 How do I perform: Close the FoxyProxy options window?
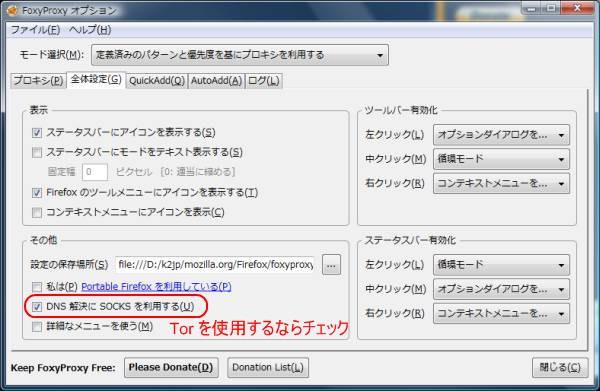click(x=578, y=8)
